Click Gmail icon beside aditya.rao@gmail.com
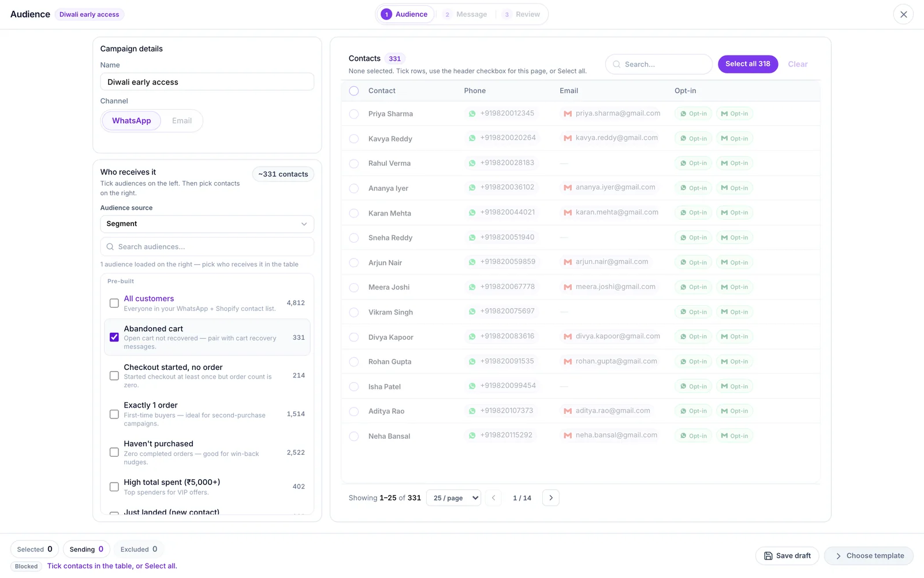 point(568,411)
